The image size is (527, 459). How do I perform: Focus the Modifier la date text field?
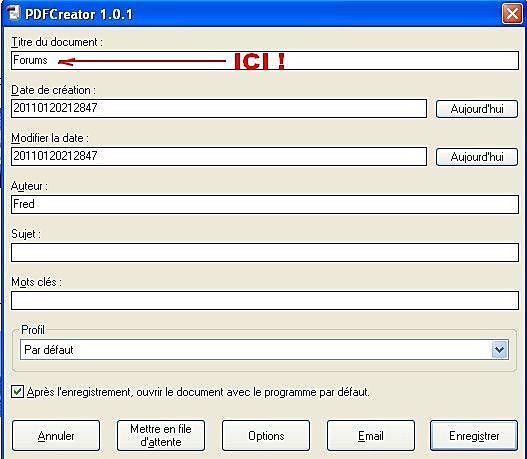219,156
